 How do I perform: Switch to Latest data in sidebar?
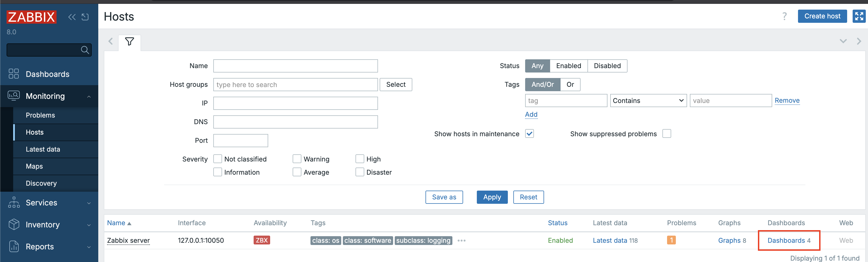(x=43, y=149)
